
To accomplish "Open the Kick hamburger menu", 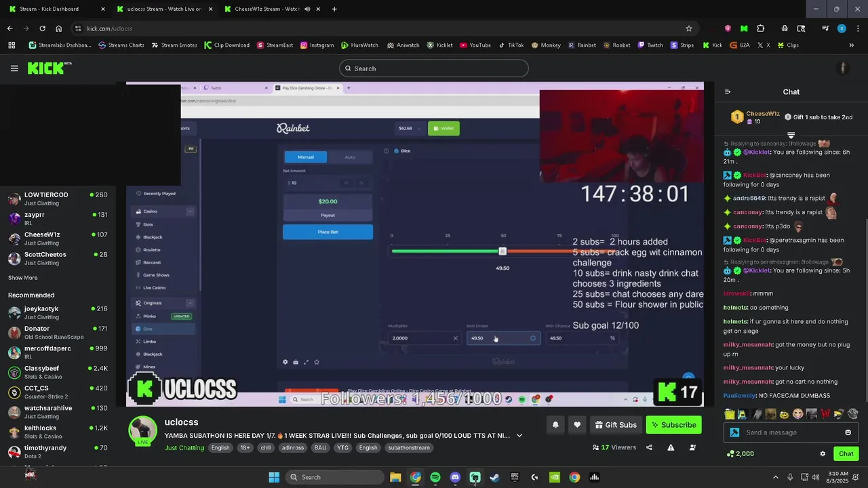I will [14, 68].
